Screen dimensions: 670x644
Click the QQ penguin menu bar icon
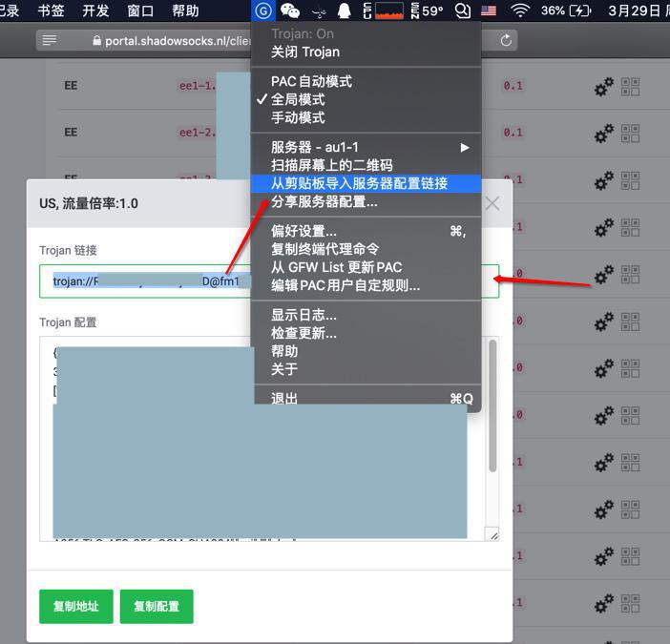(x=344, y=10)
